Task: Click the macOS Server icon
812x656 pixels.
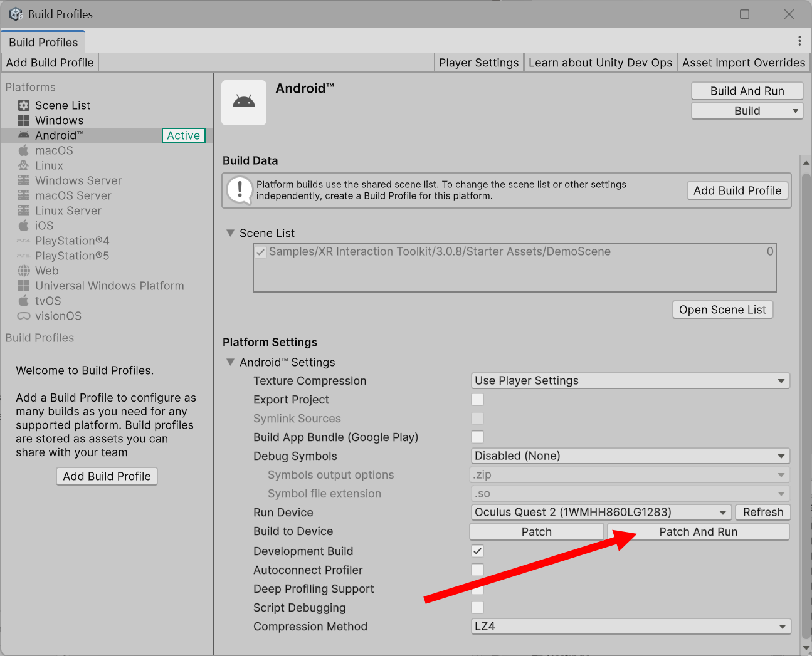Action: (24, 195)
